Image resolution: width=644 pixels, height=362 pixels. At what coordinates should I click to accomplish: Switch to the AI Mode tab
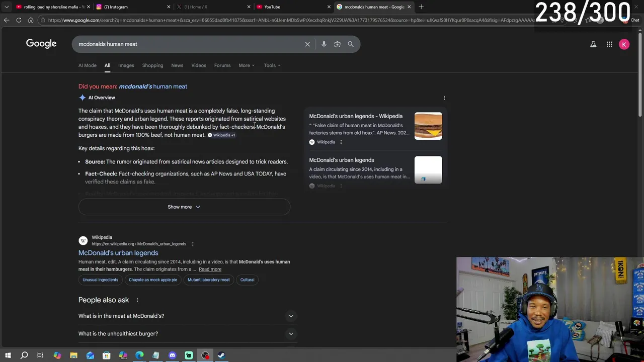(x=87, y=65)
